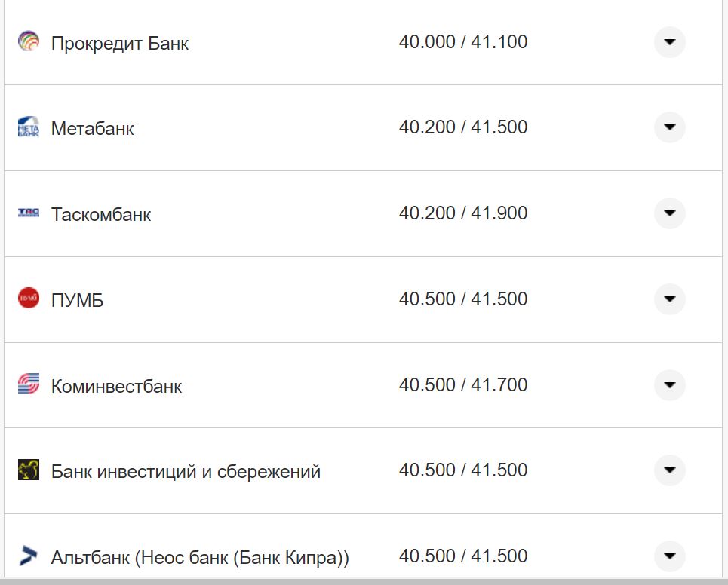The height and width of the screenshot is (585, 728).
Task: Expand the ПУМБ row with arrow button
Action: pos(669,299)
